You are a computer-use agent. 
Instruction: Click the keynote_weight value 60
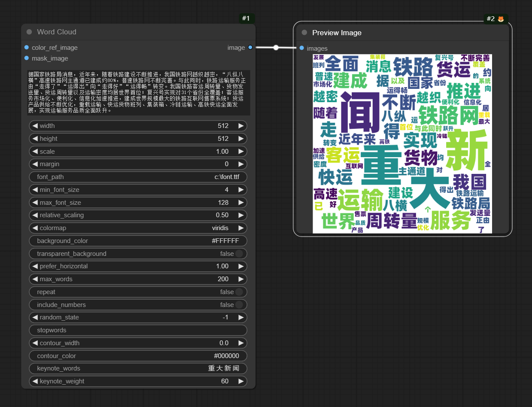click(x=225, y=381)
